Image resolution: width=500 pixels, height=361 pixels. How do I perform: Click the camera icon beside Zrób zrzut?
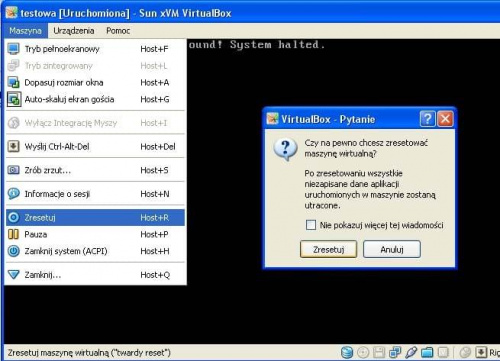tap(13, 170)
